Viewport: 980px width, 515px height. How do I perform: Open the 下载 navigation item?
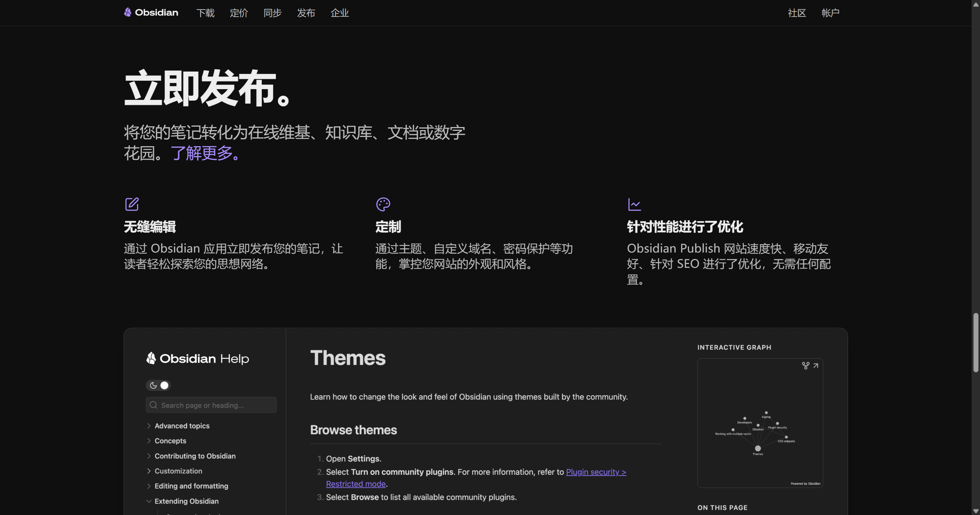tap(206, 13)
